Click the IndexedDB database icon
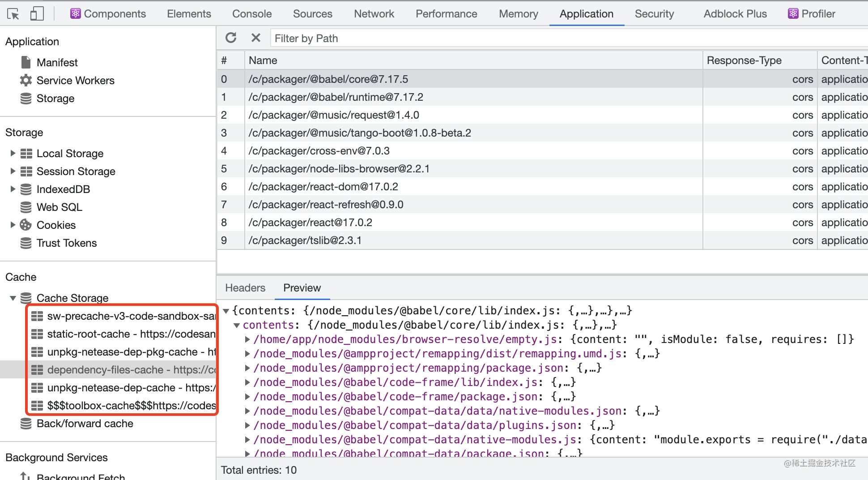Screen dimensions: 868x480 26,189
